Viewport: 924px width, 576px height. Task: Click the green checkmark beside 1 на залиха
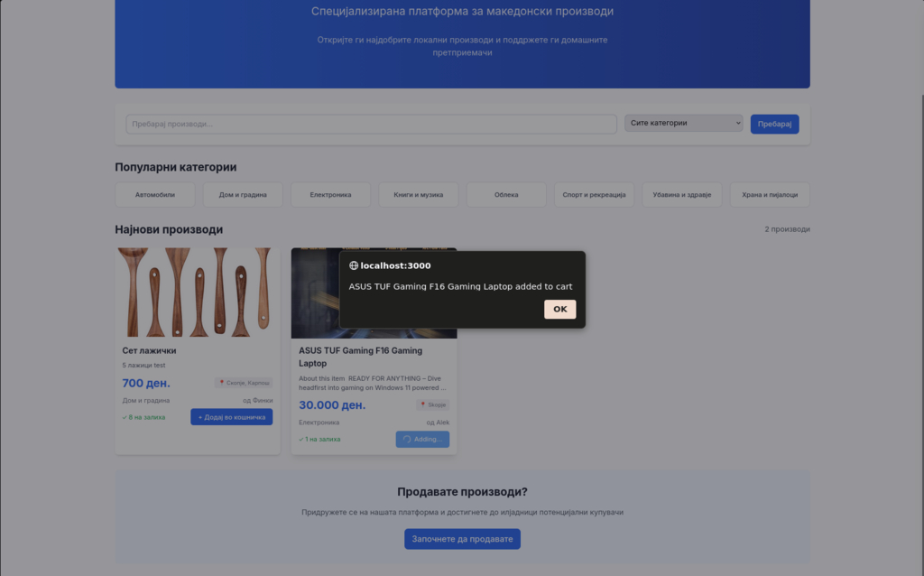[301, 440]
